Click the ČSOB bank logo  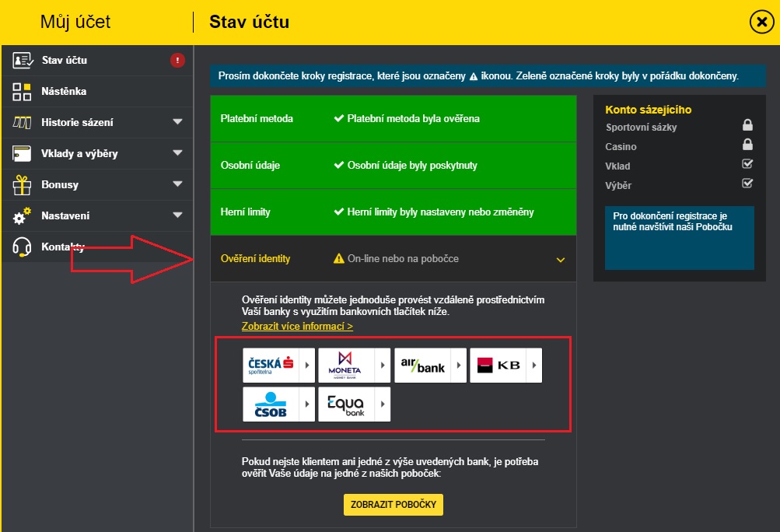[x=271, y=404]
